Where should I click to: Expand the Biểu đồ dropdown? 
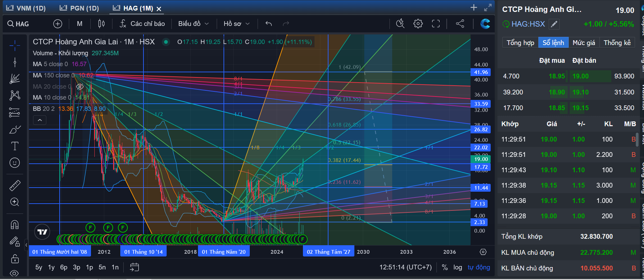(x=193, y=24)
